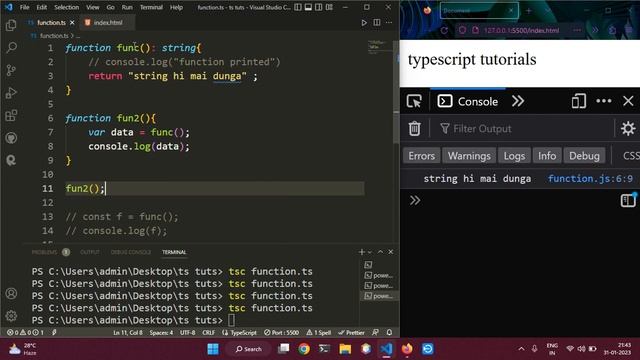
Task: Open the Run menu
Action: 127,7
